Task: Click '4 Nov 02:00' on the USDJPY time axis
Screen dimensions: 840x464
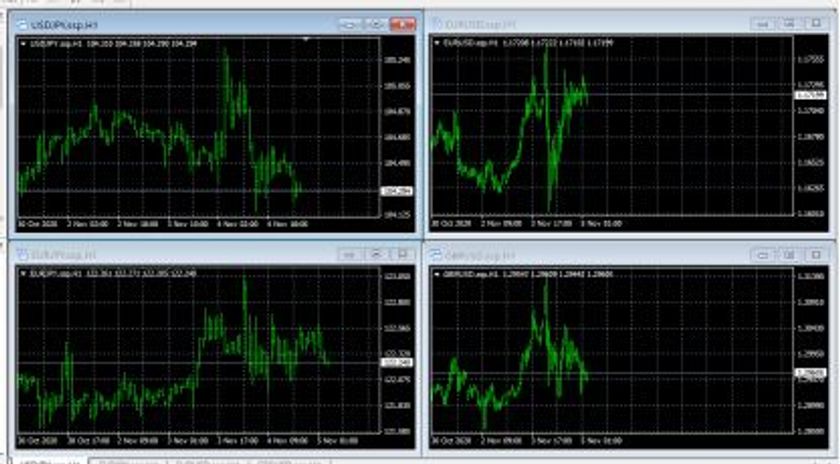Action: tap(237, 224)
